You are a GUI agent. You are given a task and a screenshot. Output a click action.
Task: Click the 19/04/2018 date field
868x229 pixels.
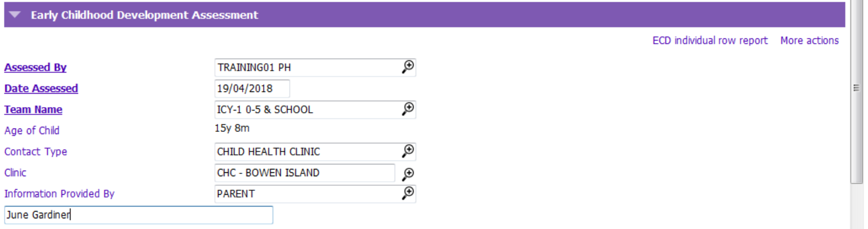pyautogui.click(x=252, y=89)
